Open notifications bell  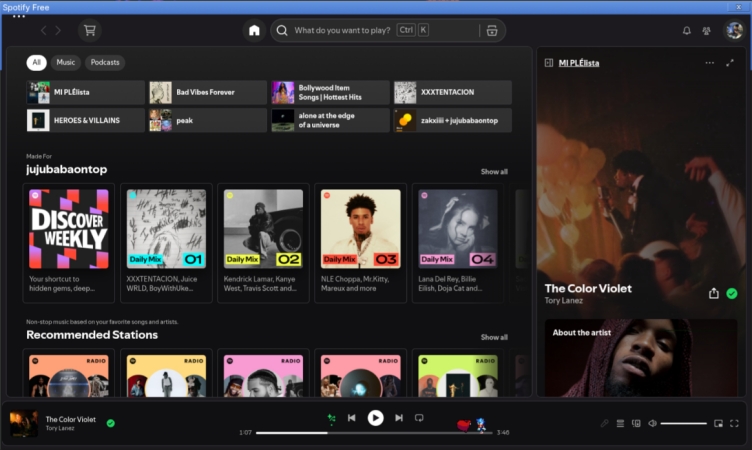pyautogui.click(x=687, y=31)
